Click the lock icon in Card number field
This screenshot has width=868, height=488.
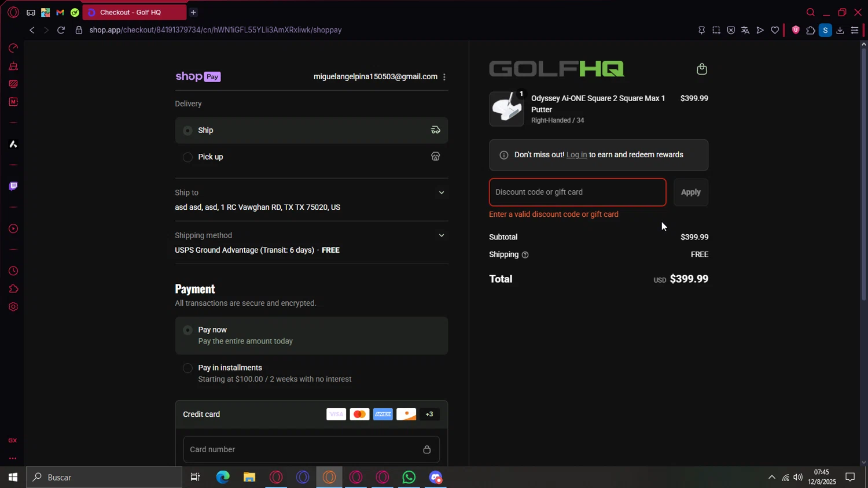(427, 449)
